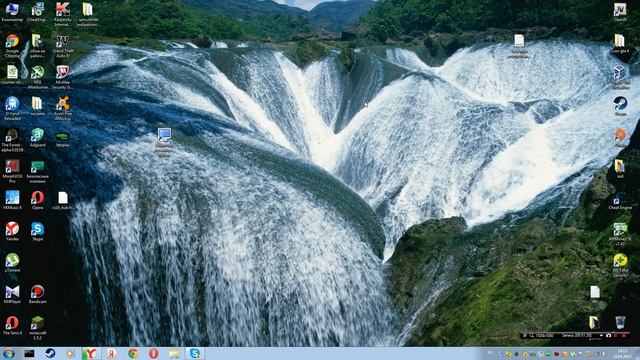Click the taskbar clock
Image resolution: width=640 pixels, height=360 pixels.
point(622,353)
